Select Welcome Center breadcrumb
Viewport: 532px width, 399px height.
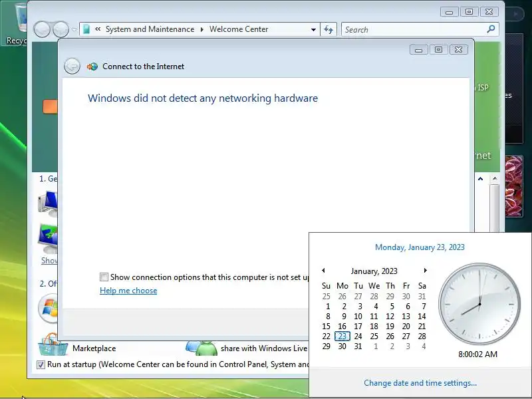[x=239, y=29]
